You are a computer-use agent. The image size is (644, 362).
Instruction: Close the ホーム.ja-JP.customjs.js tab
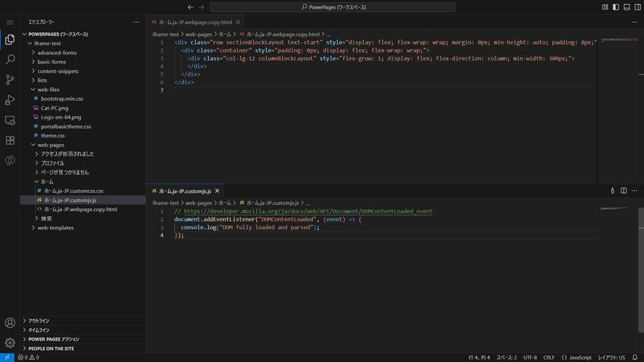(217, 191)
